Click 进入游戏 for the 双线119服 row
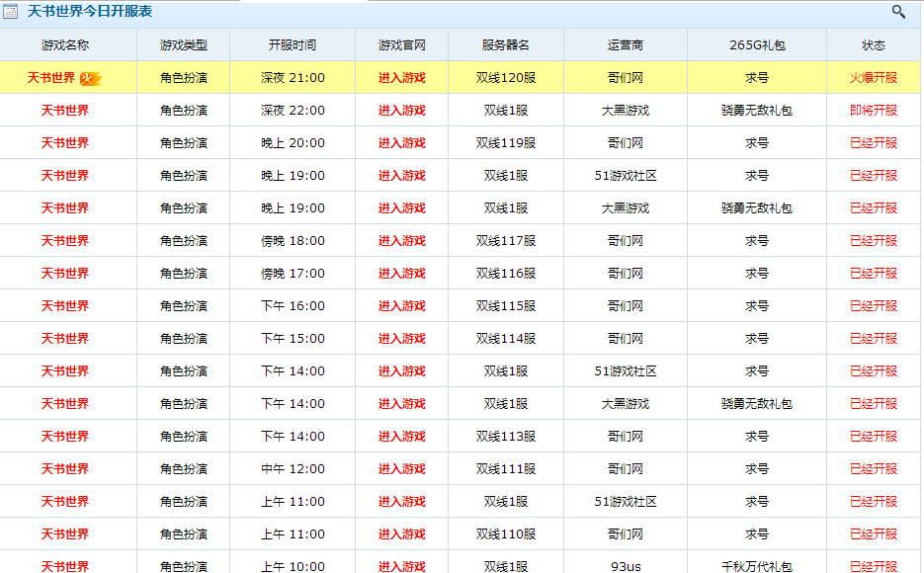 (x=401, y=143)
